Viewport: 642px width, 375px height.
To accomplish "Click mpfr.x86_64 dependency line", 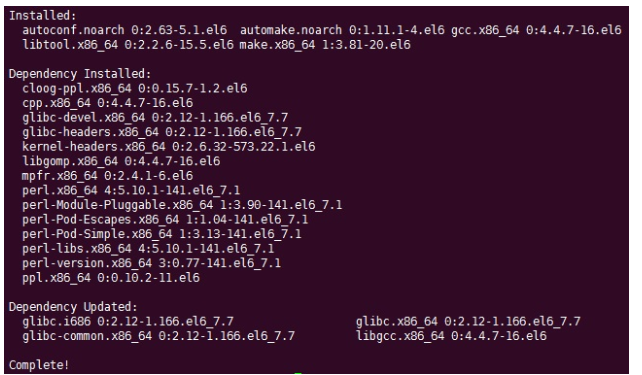I will (108, 176).
